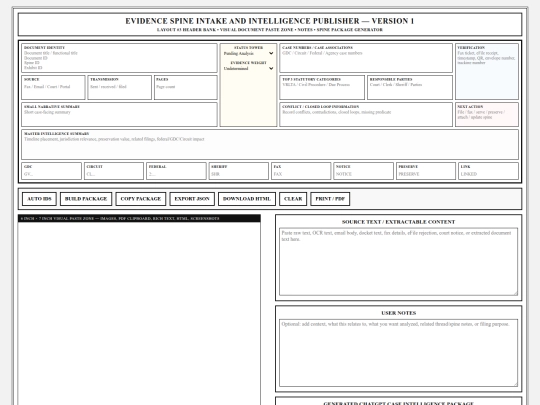This screenshot has width=540, height=405.
Task: Click the Clear button
Action: pos(293,199)
